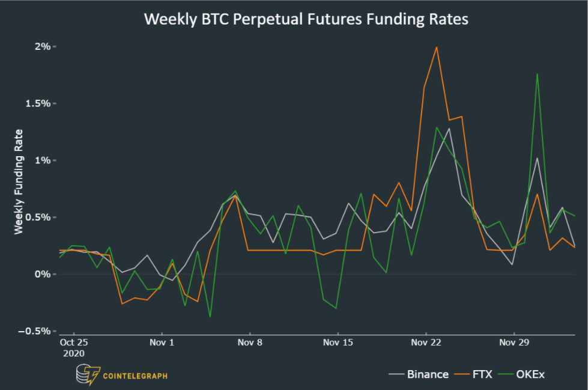Click the Oct 25 2020 x-axis label
Screen dimensions: 588x390
tap(74, 347)
